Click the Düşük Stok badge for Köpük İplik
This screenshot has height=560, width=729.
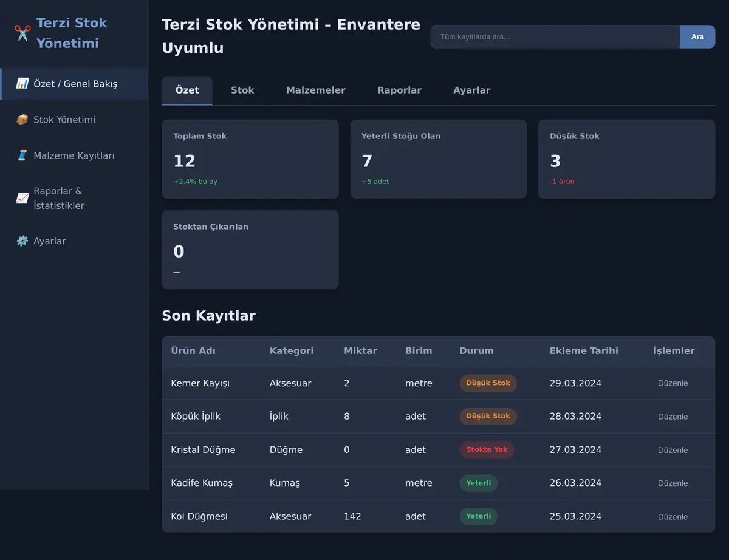[488, 417]
